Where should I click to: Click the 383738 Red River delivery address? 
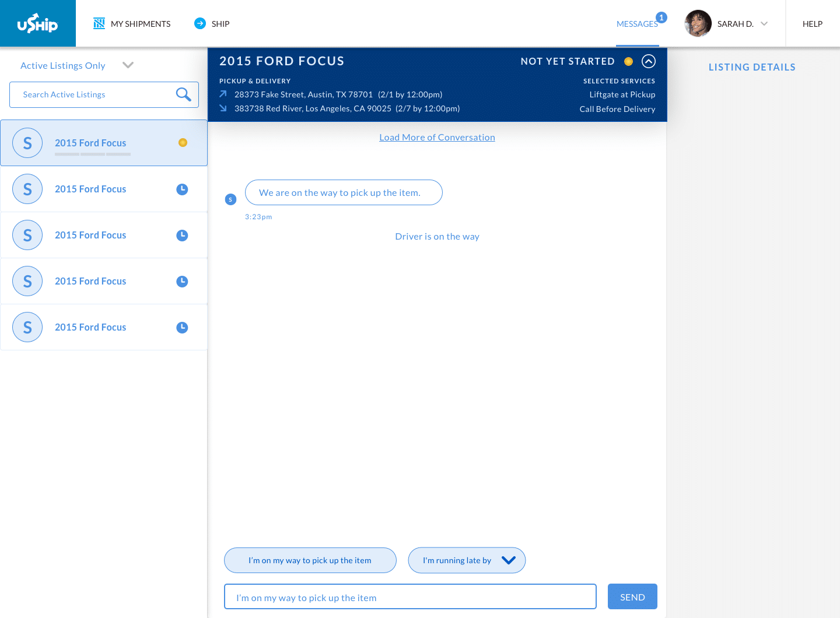[x=313, y=108]
